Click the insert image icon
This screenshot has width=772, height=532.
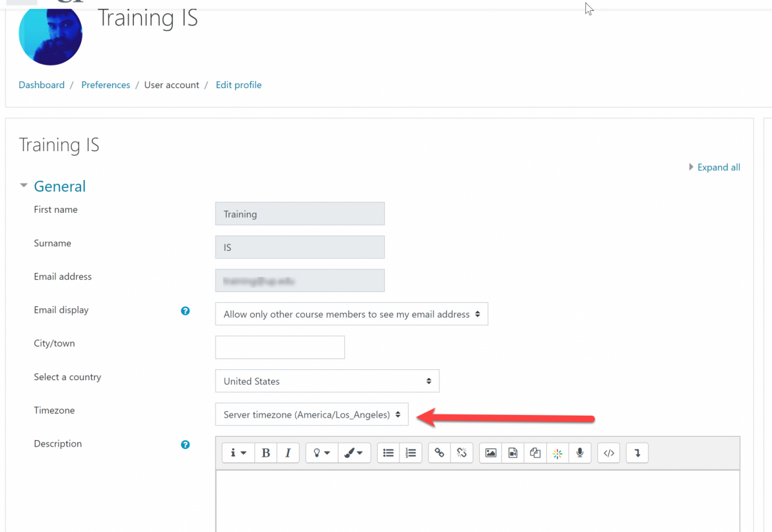coord(491,453)
